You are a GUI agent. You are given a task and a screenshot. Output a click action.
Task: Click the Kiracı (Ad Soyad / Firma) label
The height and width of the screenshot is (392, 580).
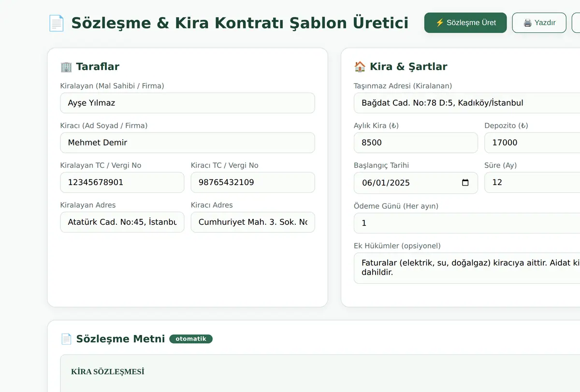coord(104,126)
